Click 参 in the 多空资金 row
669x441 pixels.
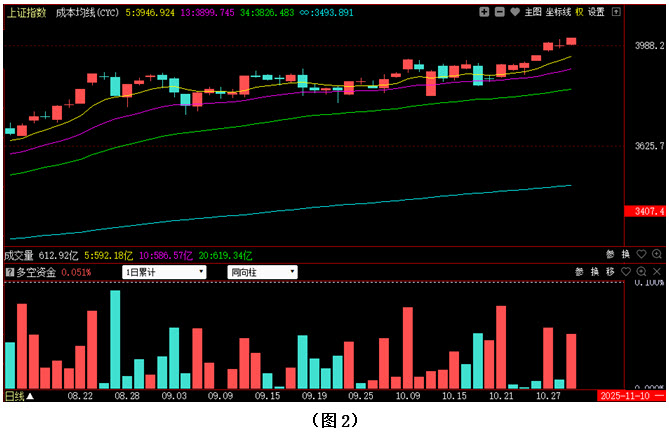coord(579,272)
